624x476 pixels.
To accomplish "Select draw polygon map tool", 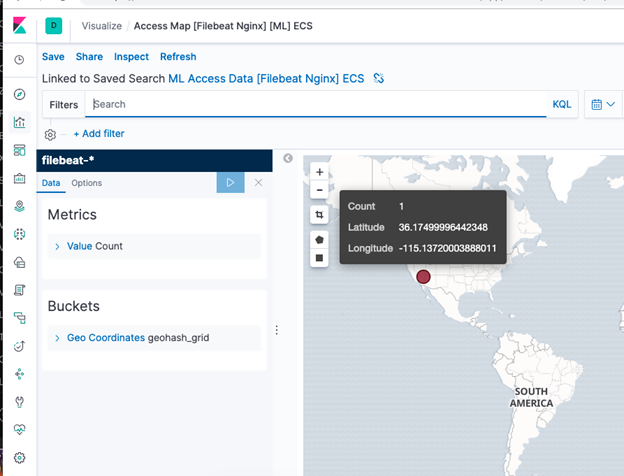I will pyautogui.click(x=319, y=240).
